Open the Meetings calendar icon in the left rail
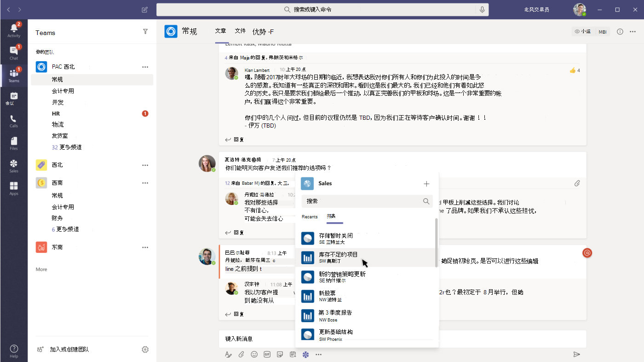Viewport: 644px width, 362px height. tap(14, 98)
